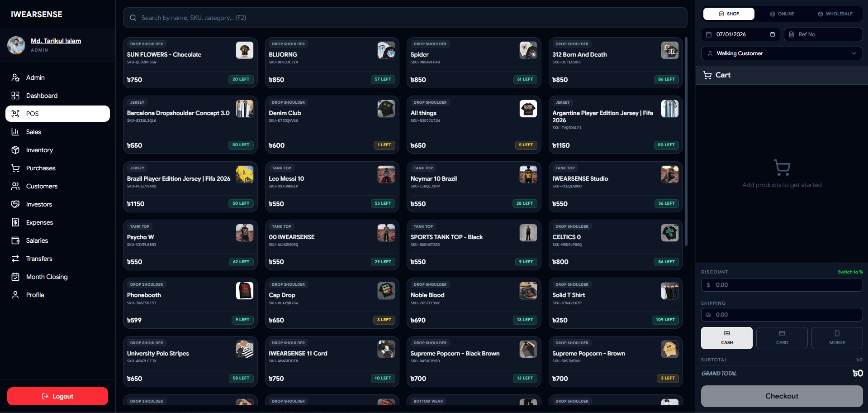Click the Ref No input field

pyautogui.click(x=823, y=34)
